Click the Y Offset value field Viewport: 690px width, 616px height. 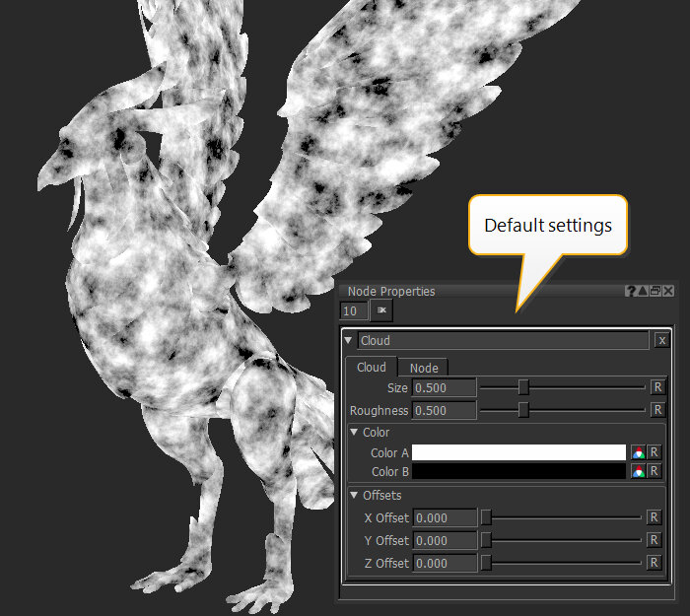coord(444,540)
